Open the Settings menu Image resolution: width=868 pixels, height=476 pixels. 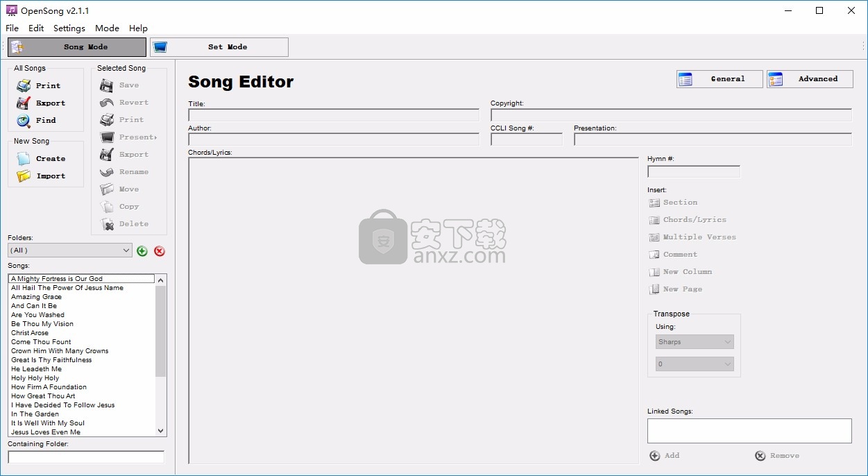(69, 28)
